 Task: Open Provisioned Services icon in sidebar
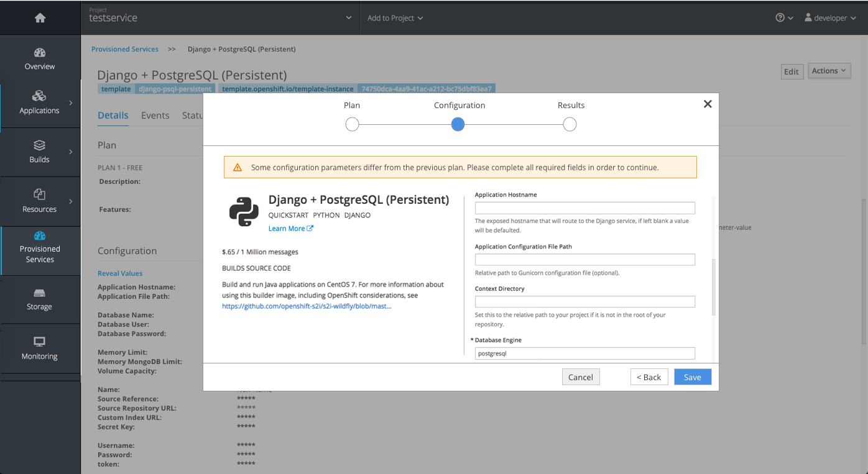pos(40,235)
